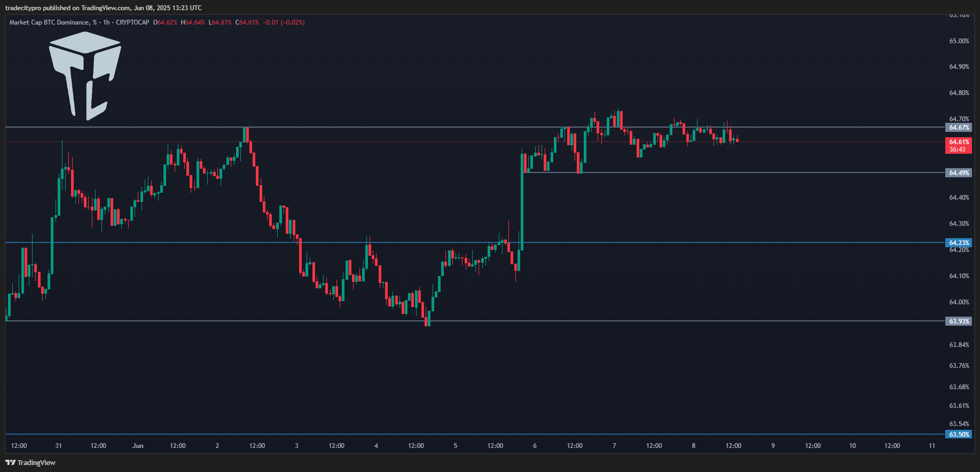The height and width of the screenshot is (472, 980).
Task: Click the 64.00% price axis tick
Action: (x=959, y=302)
